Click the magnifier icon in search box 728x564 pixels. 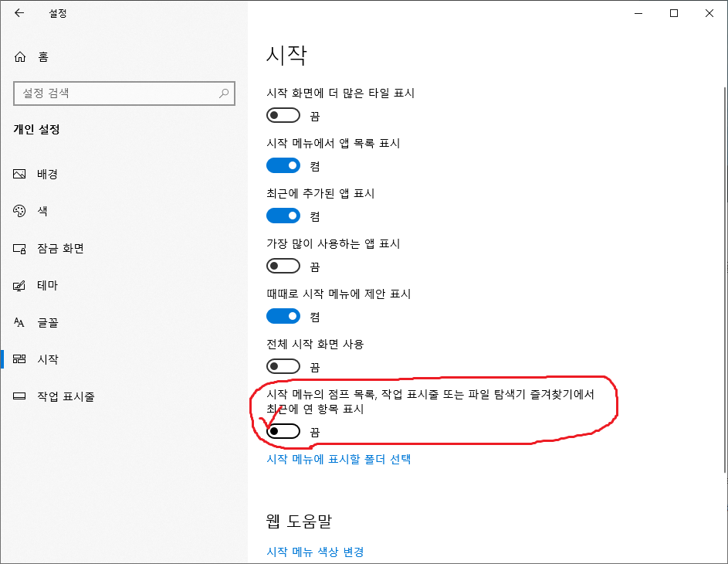[x=224, y=93]
